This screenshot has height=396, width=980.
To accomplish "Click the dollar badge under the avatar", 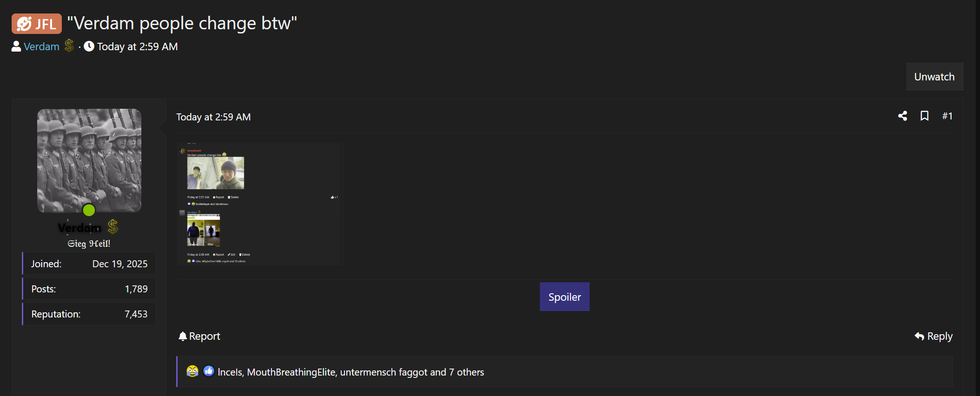I will (x=113, y=227).
